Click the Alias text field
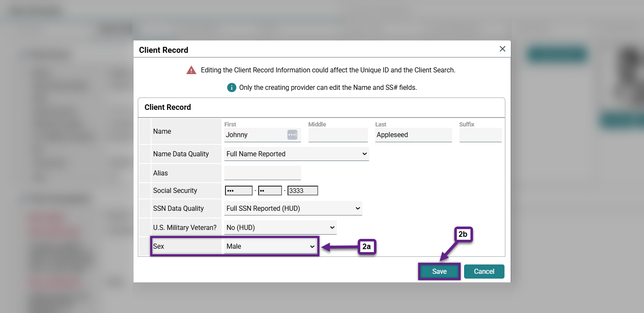The image size is (644, 313). tap(262, 173)
